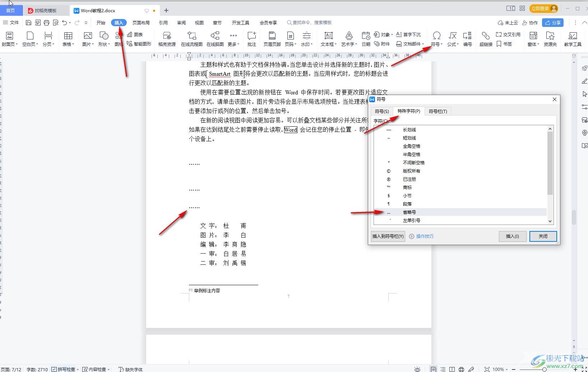This screenshot has width=588, height=372.
Task: Open Print Preview from quick access toolbar
Action: (55, 23)
